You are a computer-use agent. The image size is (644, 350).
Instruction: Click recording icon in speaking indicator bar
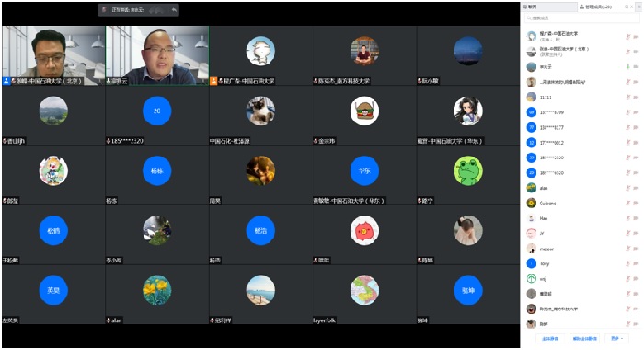pyautogui.click(x=104, y=10)
